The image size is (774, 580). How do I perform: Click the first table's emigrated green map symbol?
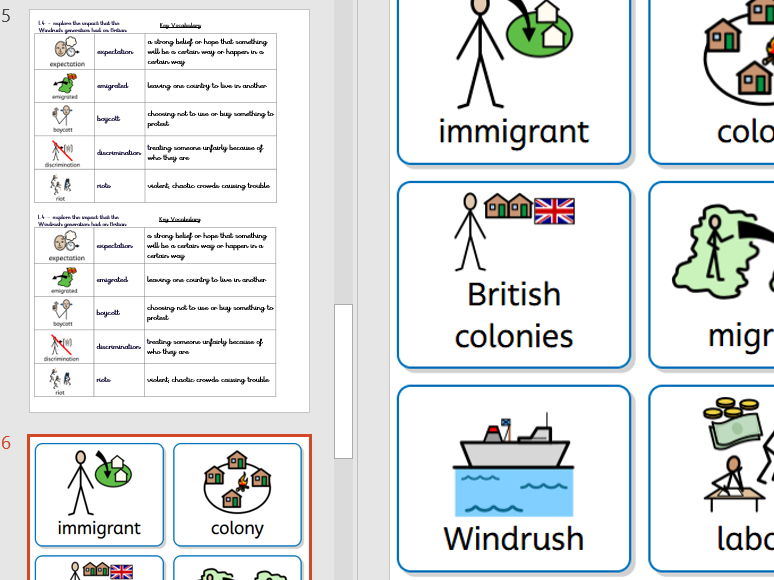[x=66, y=83]
